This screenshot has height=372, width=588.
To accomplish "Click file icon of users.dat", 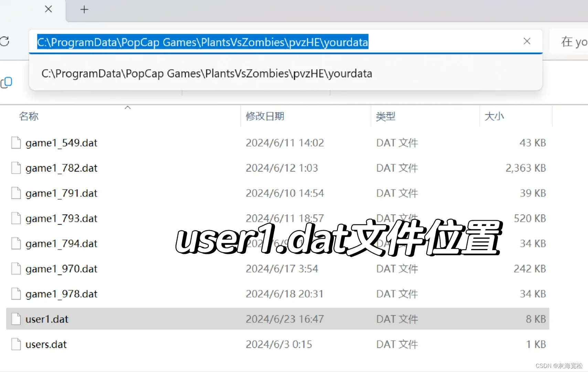I will (x=16, y=344).
